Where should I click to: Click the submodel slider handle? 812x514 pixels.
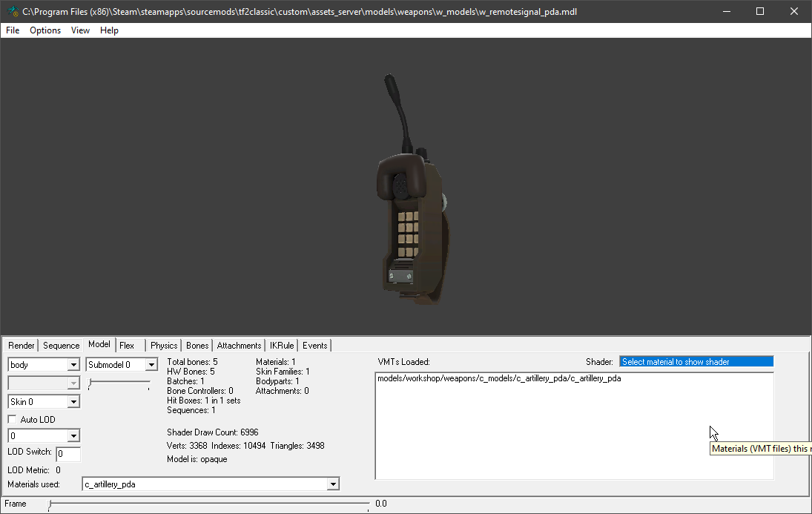coord(90,383)
